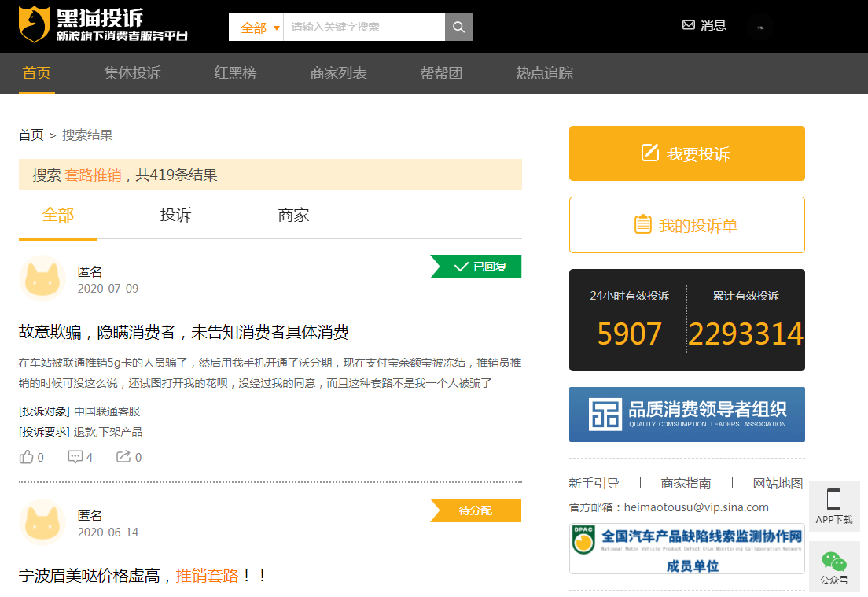
Task: Click 中国联通客服 complaint target
Action: coord(107,411)
